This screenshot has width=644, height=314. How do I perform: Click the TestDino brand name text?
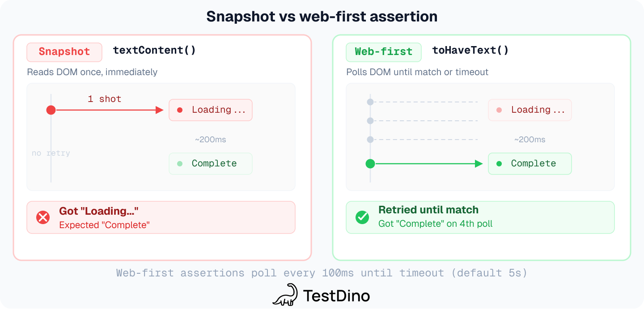[336, 296]
